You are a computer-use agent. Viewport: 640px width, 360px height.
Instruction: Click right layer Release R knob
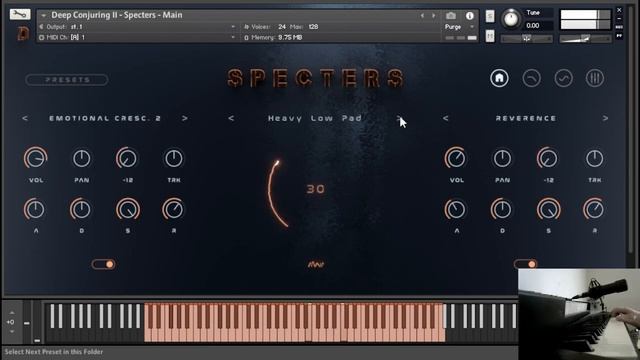pyautogui.click(x=594, y=209)
